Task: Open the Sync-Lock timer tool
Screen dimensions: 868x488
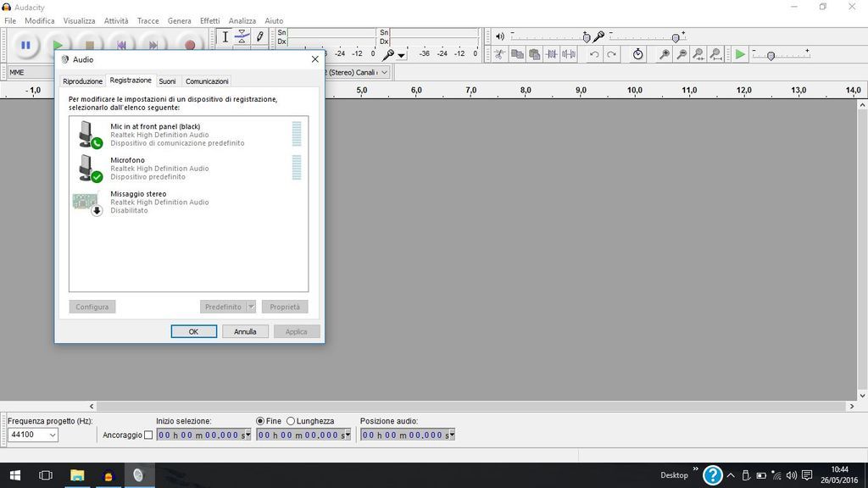Action: click(x=637, y=54)
